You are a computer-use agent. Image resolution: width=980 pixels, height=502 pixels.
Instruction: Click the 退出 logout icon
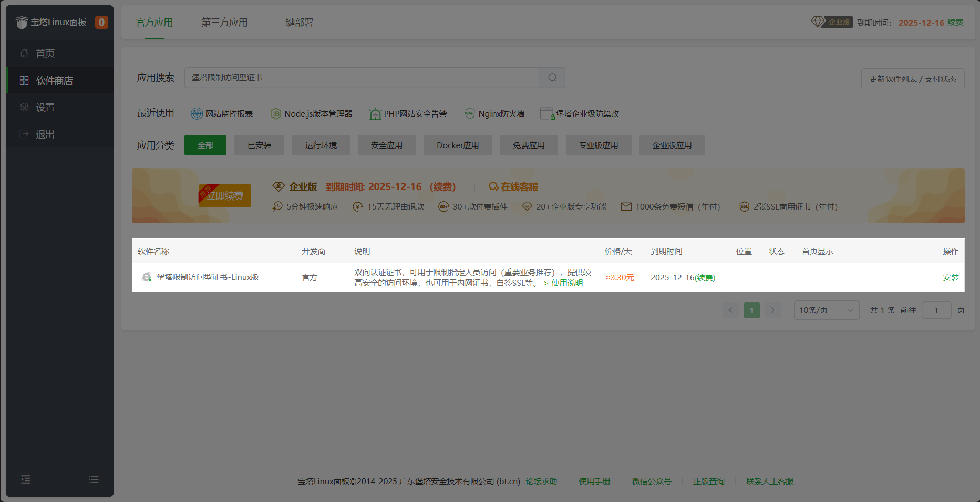click(24, 134)
